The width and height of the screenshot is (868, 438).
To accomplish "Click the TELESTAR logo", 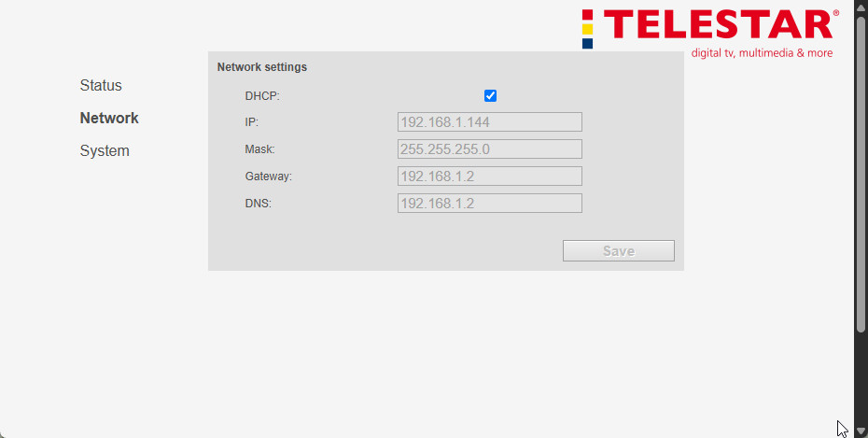I will point(717,26).
